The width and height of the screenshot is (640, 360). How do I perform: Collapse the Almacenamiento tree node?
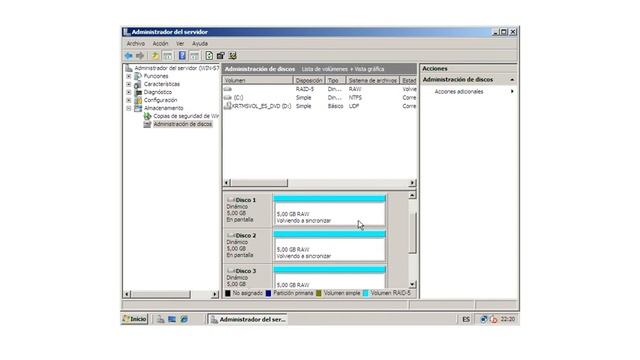point(129,108)
